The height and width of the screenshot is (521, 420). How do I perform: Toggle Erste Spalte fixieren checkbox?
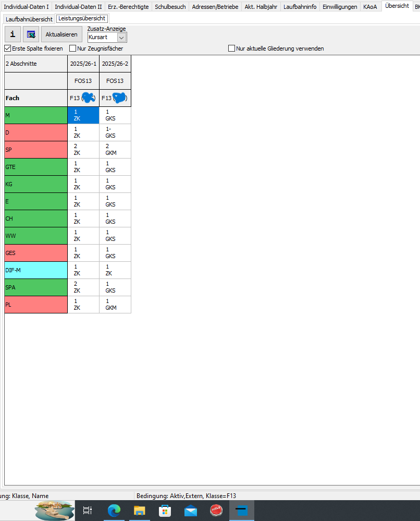[x=8, y=49]
